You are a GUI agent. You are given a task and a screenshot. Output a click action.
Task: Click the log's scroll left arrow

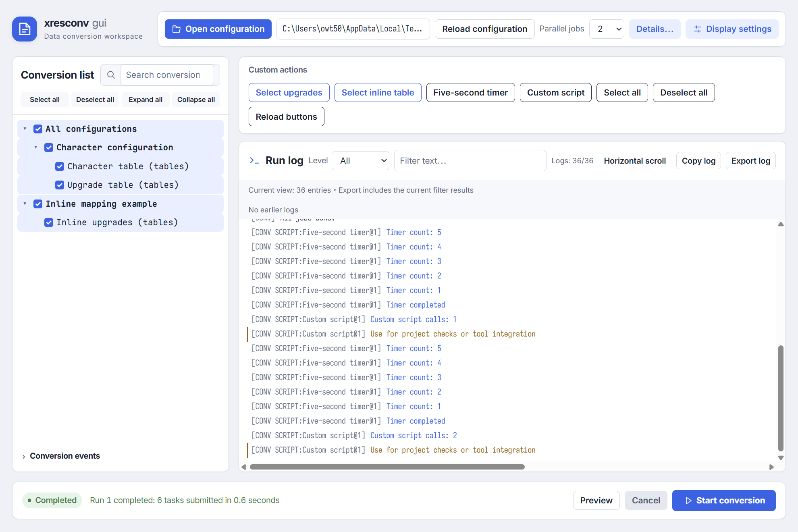(x=243, y=467)
